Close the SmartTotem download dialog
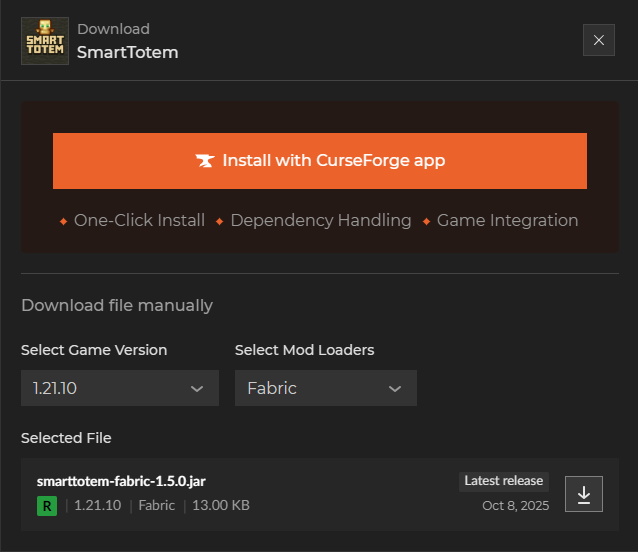 coord(599,40)
